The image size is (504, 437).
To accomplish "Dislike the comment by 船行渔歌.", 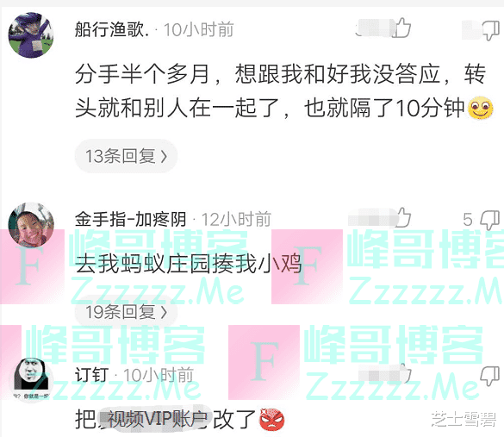I will pos(491,30).
